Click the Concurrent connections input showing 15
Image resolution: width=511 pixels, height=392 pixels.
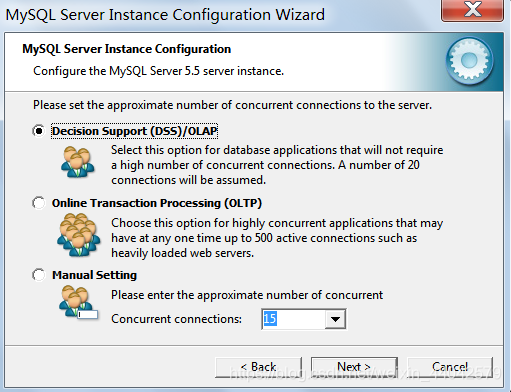coord(293,319)
